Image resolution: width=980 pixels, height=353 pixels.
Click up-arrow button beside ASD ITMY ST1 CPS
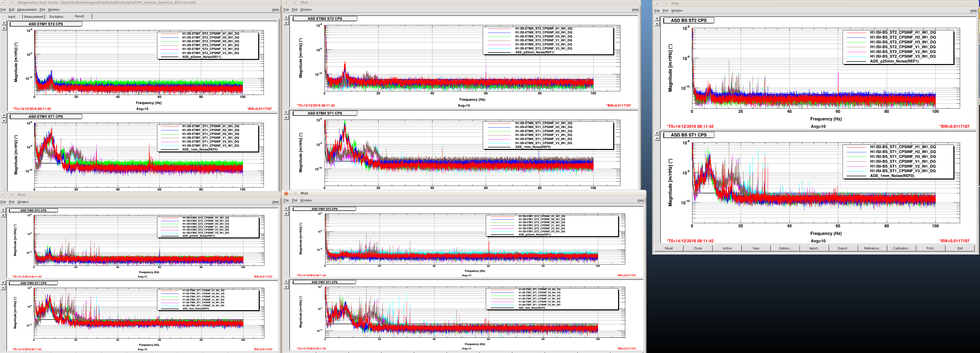click(287, 287)
